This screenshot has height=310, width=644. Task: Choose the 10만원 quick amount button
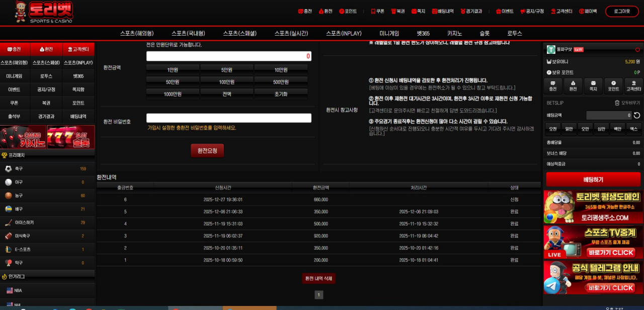click(x=281, y=70)
